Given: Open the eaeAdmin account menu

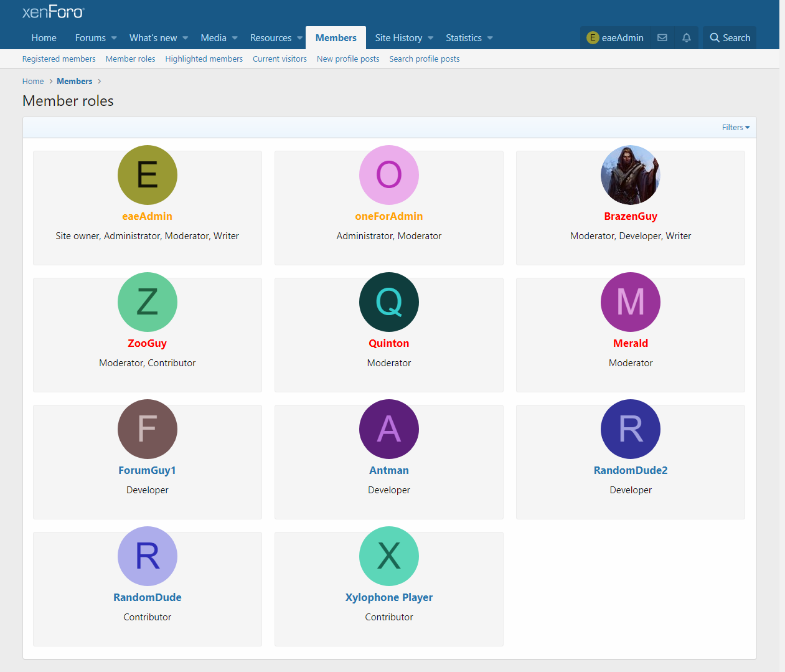Looking at the screenshot, I should (x=615, y=38).
